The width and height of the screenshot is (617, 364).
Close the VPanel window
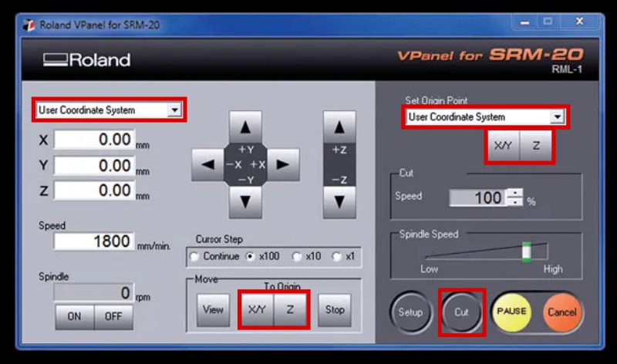[x=580, y=22]
